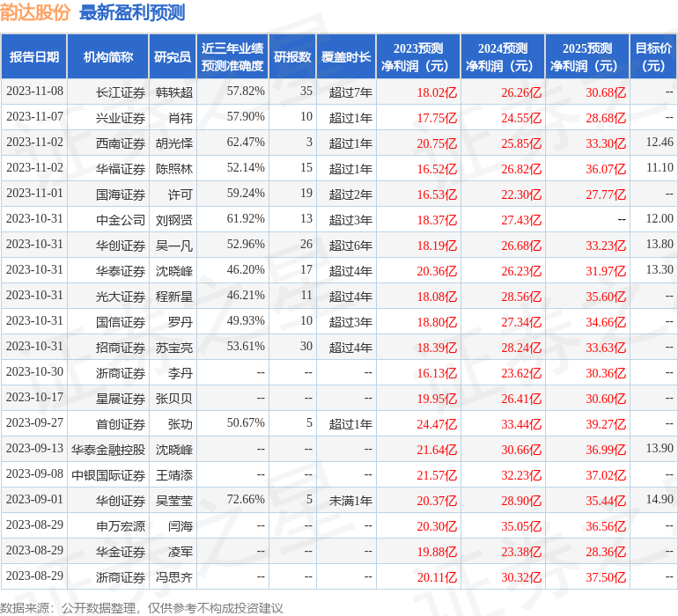Click the target price 12.00
This screenshot has width=678, height=616.
(x=660, y=219)
